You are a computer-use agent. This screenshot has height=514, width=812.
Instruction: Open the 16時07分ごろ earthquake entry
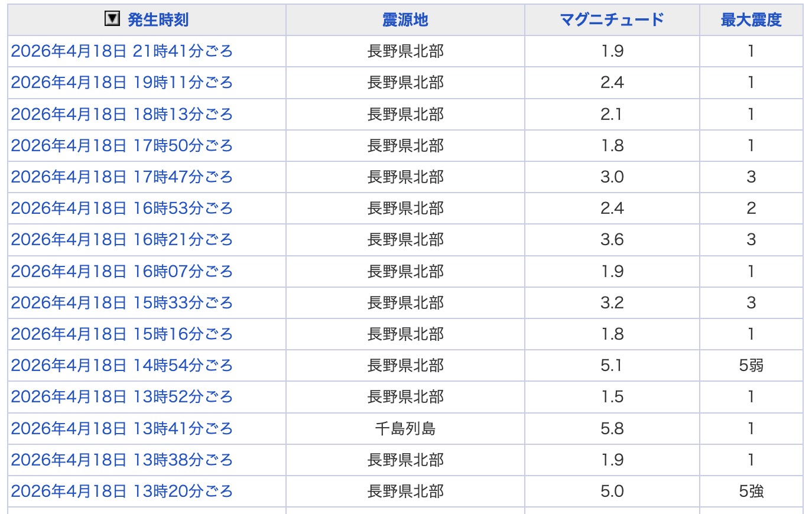pos(122,271)
